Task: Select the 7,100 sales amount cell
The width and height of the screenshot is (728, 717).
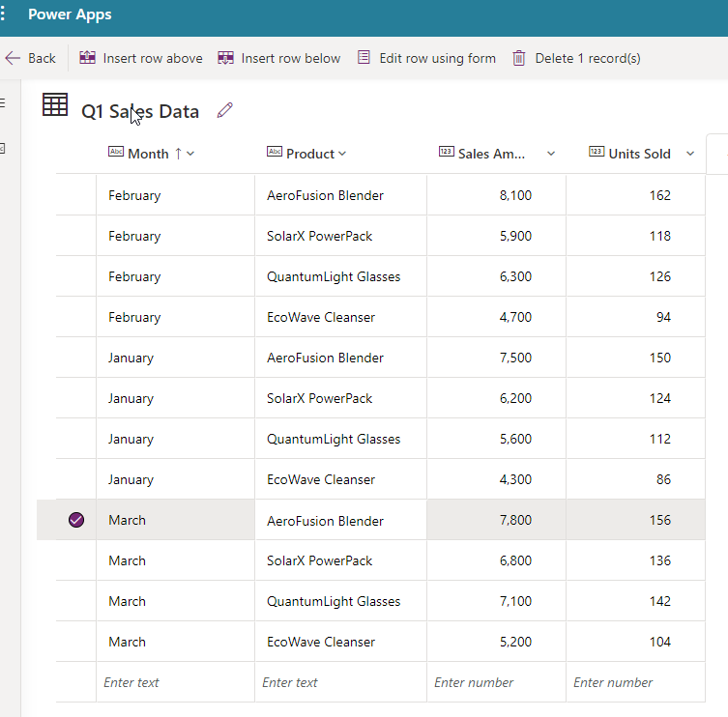Action: click(496, 601)
